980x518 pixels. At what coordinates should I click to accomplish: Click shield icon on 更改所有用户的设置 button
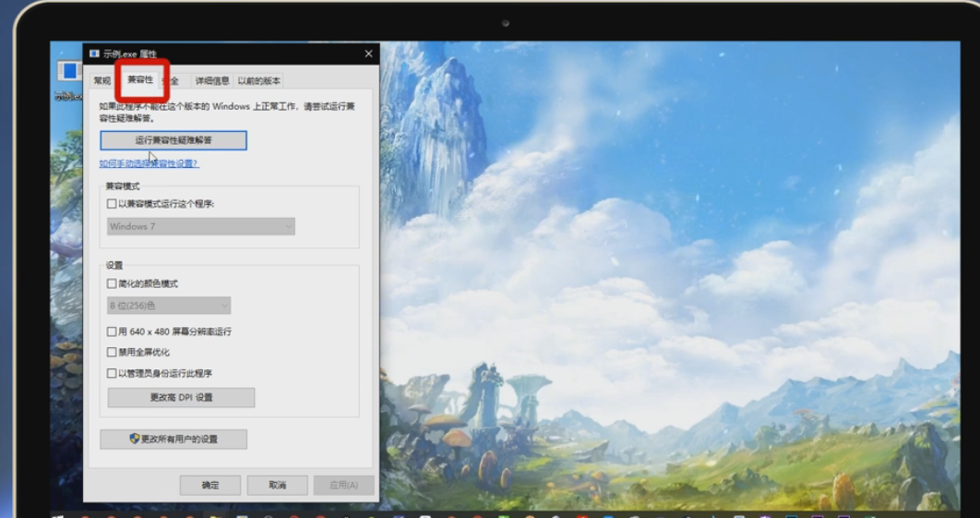point(135,439)
